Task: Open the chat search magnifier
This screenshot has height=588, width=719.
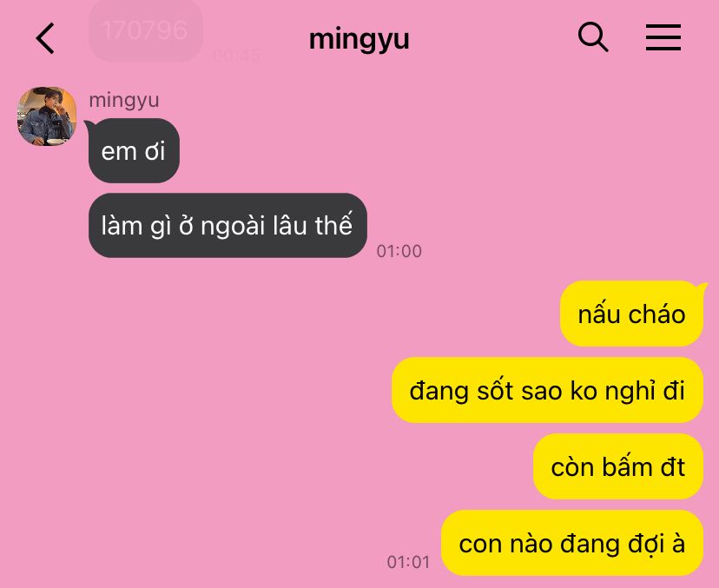Action: pos(593,36)
